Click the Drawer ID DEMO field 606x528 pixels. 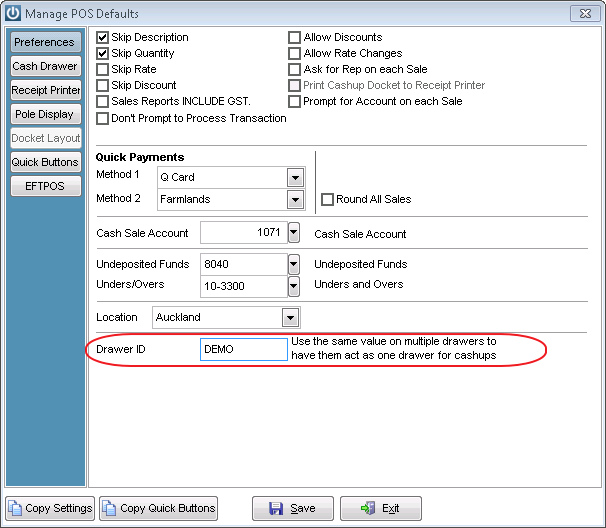[x=244, y=349]
